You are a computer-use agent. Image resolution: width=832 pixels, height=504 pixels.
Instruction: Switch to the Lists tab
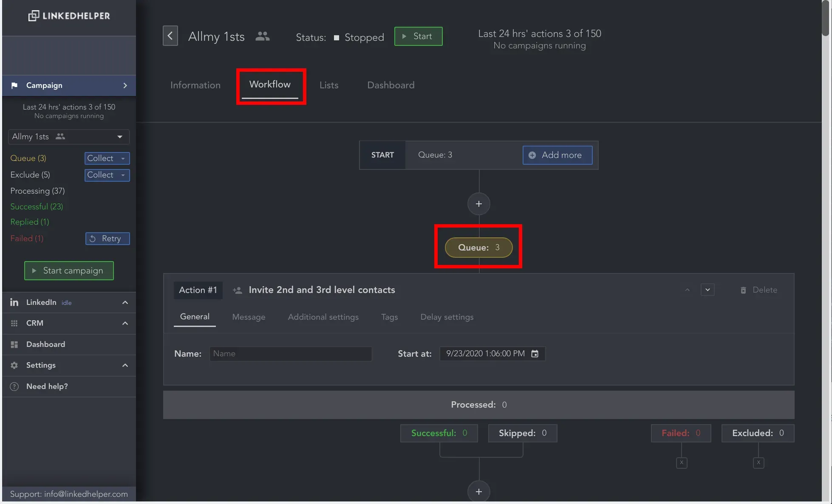tap(328, 85)
